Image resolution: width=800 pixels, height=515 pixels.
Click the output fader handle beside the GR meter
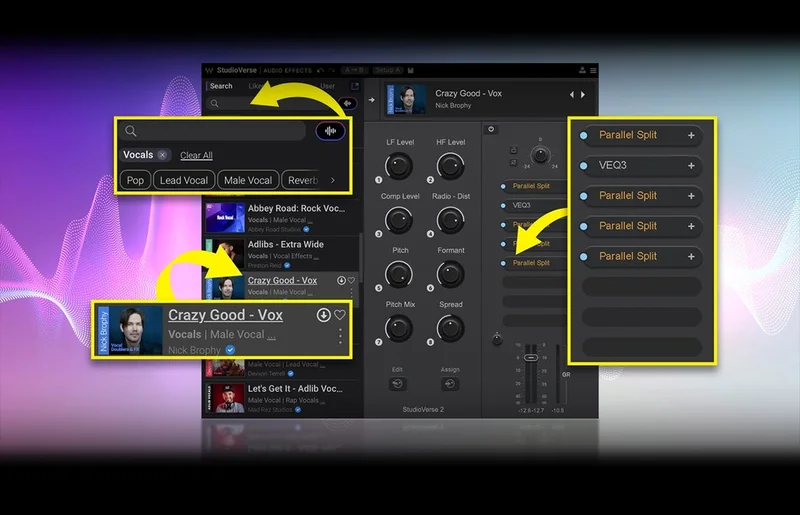(x=531, y=357)
